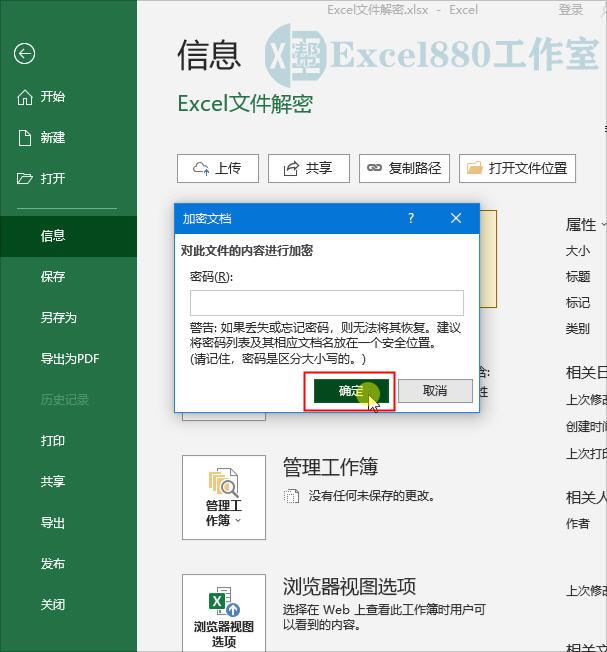Click the back arrow circle icon
Viewport: 607px width, 652px height.
point(24,54)
